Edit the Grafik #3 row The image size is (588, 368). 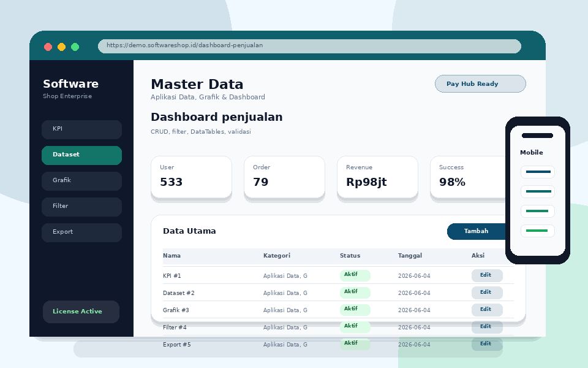(487, 310)
